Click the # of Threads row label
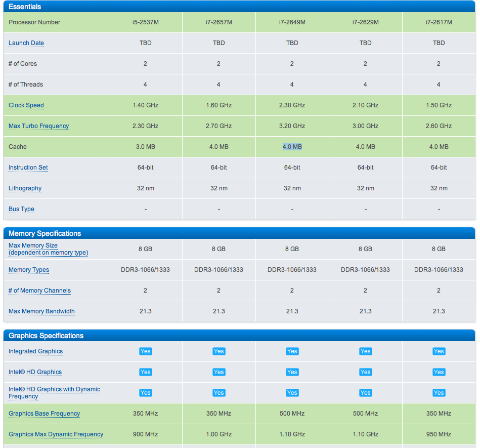This screenshot has width=480, height=448. pos(26,84)
